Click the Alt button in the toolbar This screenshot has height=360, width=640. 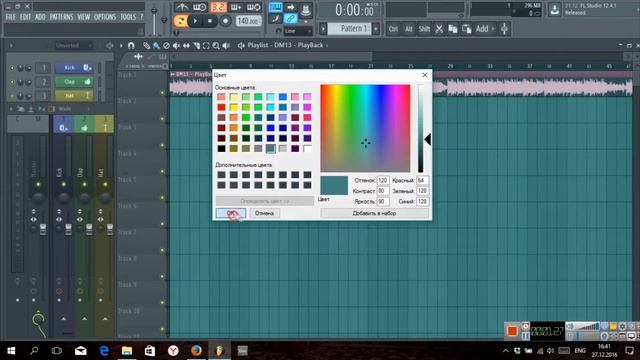coord(409,29)
